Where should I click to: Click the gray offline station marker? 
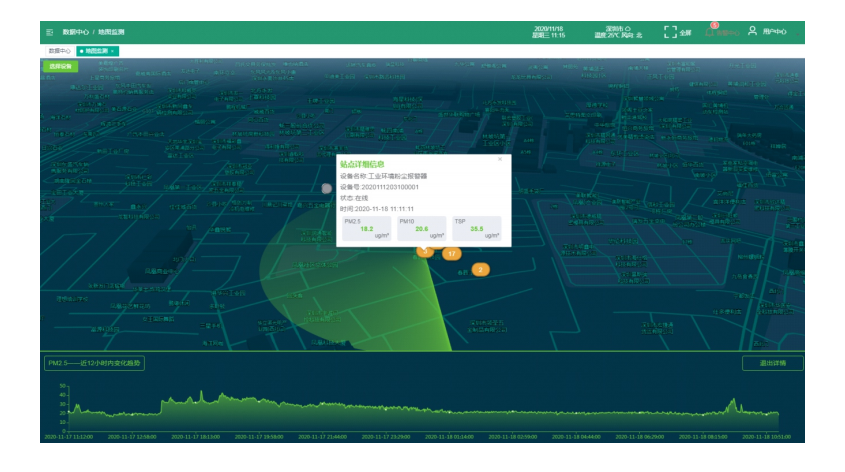tap(326, 188)
